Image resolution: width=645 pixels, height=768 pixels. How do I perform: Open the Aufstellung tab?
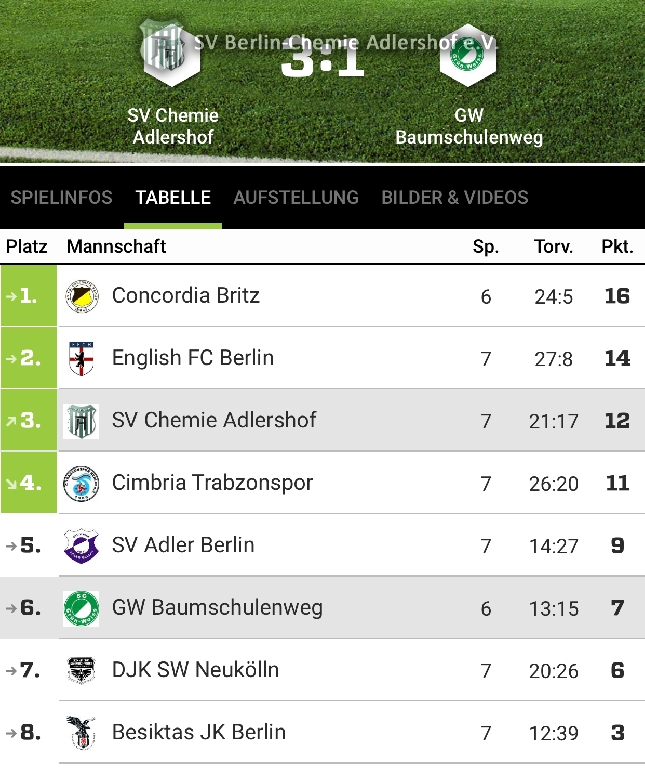tap(296, 197)
